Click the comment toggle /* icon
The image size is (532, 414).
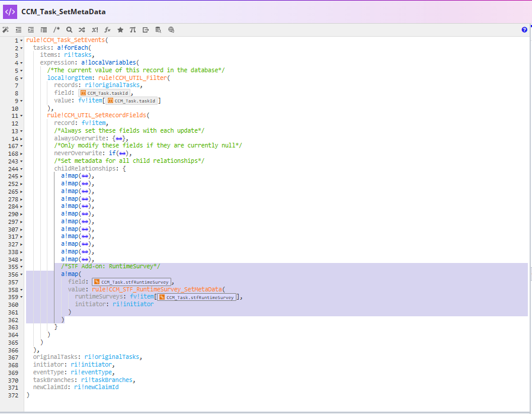(x=56, y=30)
